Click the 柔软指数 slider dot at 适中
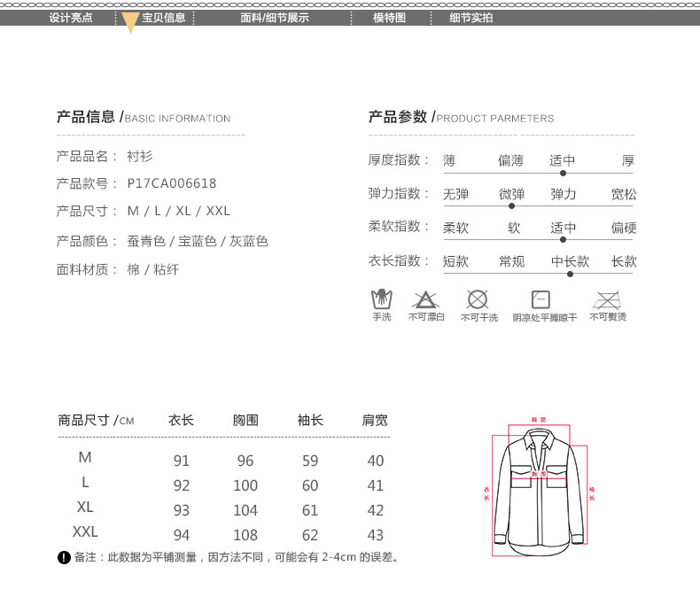This screenshot has height=589, width=700. 563,240
